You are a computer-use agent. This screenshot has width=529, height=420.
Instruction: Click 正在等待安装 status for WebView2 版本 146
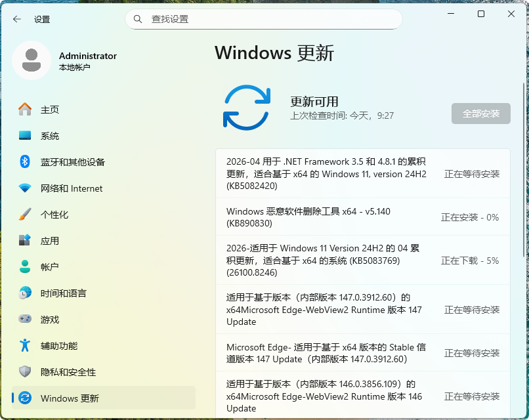[x=472, y=396]
